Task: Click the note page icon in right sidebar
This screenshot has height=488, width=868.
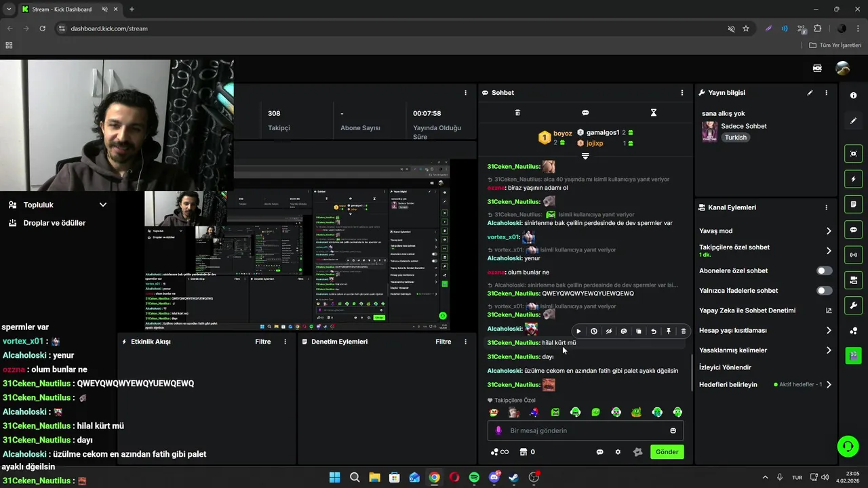Action: point(853,204)
